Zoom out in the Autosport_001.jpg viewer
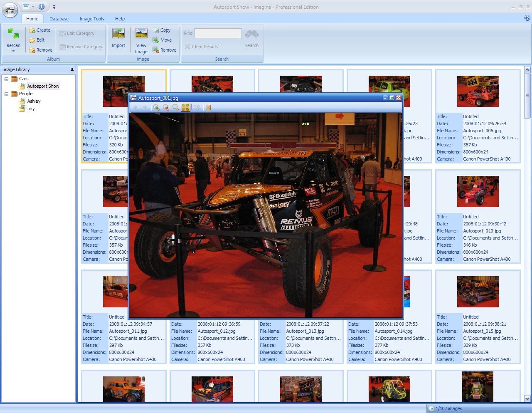The width and height of the screenshot is (532, 413). [166, 107]
